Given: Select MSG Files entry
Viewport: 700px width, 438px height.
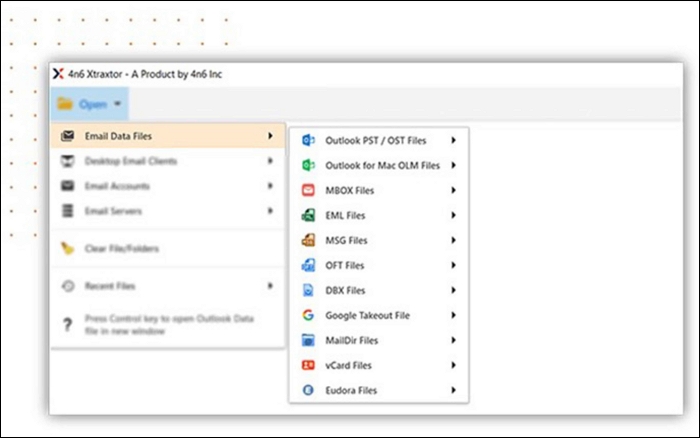Looking at the screenshot, I should coord(379,241).
